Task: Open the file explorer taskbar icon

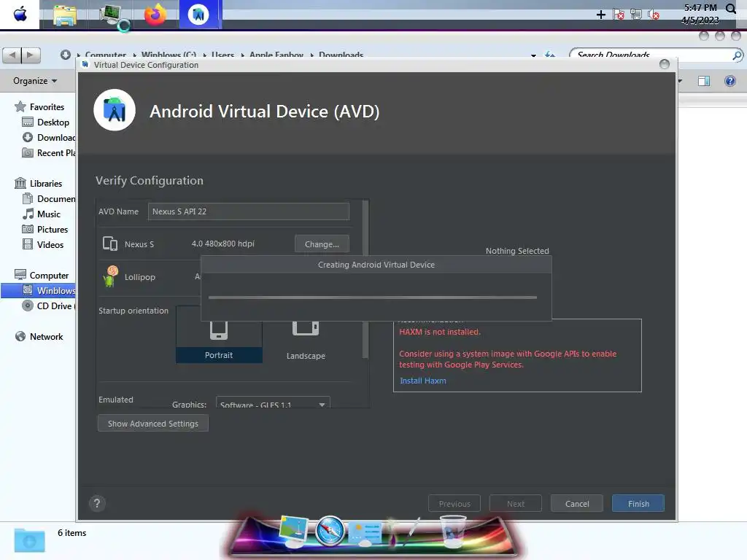Action: point(65,15)
